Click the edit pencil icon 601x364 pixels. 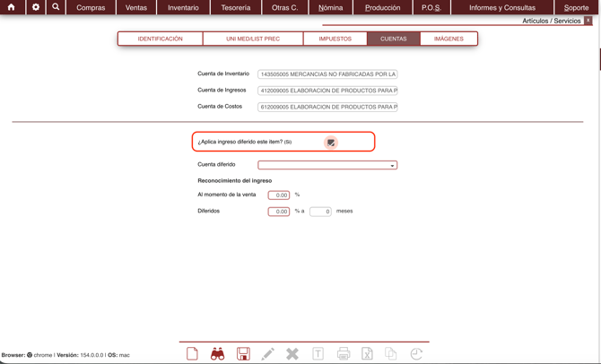(267, 353)
